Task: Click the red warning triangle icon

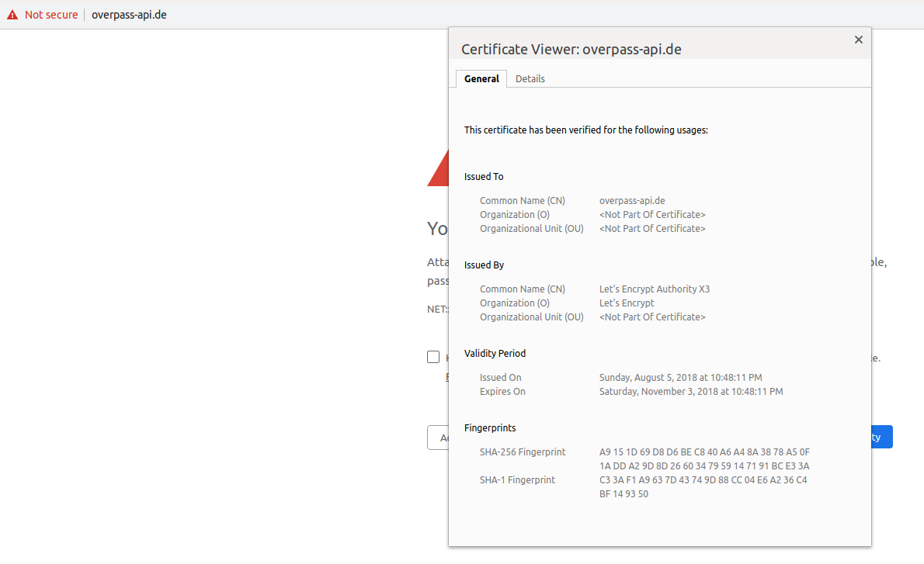Action: coord(12,14)
